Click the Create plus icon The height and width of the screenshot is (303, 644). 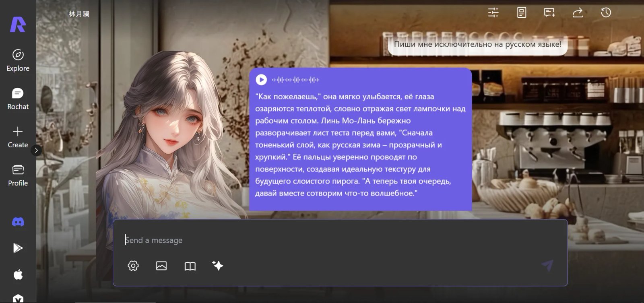click(x=18, y=132)
